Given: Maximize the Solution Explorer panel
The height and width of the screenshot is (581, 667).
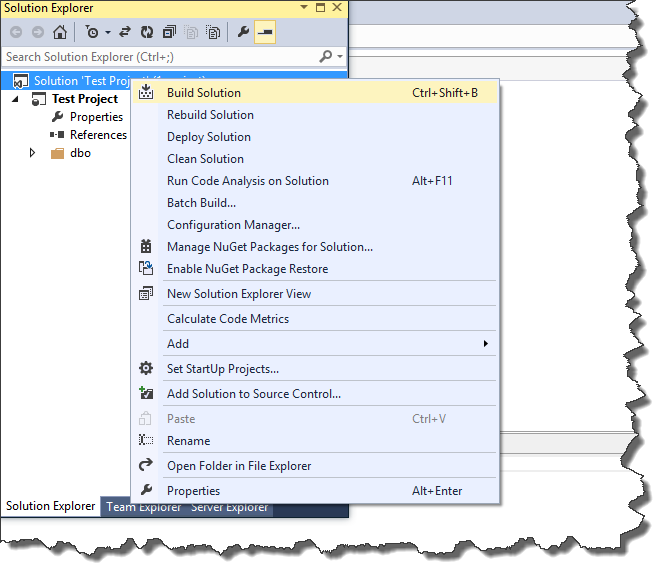Looking at the screenshot, I should click(x=320, y=7).
